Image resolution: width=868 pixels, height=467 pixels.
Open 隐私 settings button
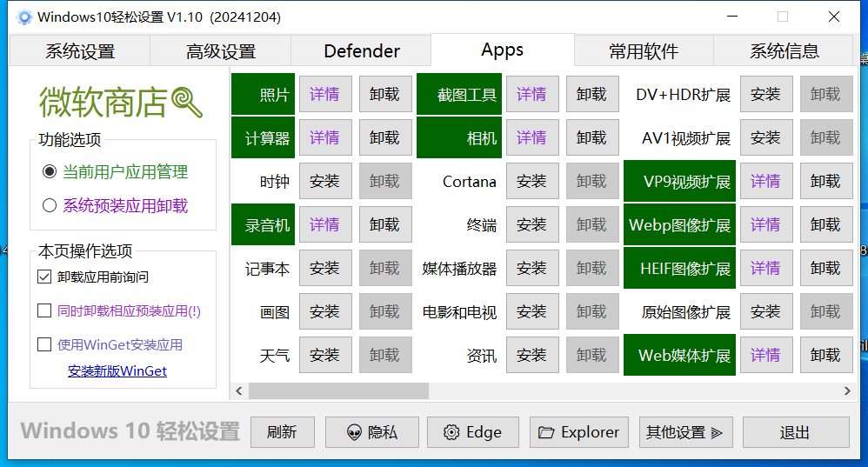click(x=372, y=432)
